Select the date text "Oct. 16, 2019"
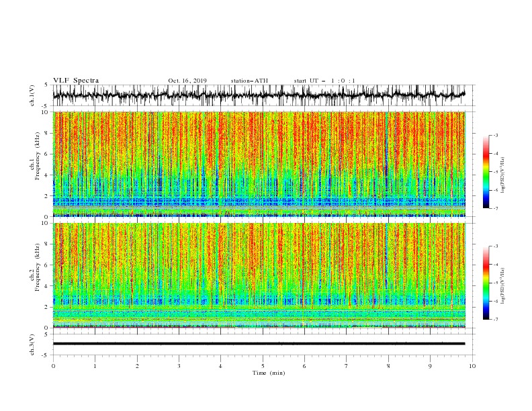This screenshot has height=411, width=532. click(187, 81)
